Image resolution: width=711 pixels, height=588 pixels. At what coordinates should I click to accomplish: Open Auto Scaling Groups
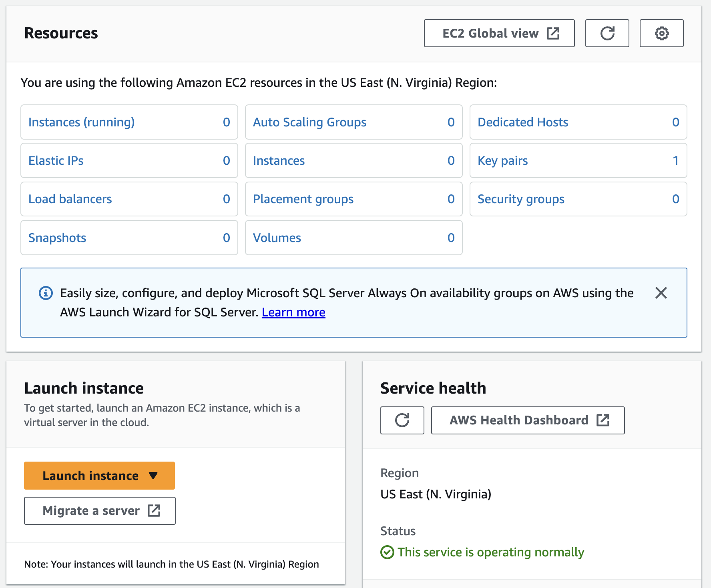tap(309, 122)
